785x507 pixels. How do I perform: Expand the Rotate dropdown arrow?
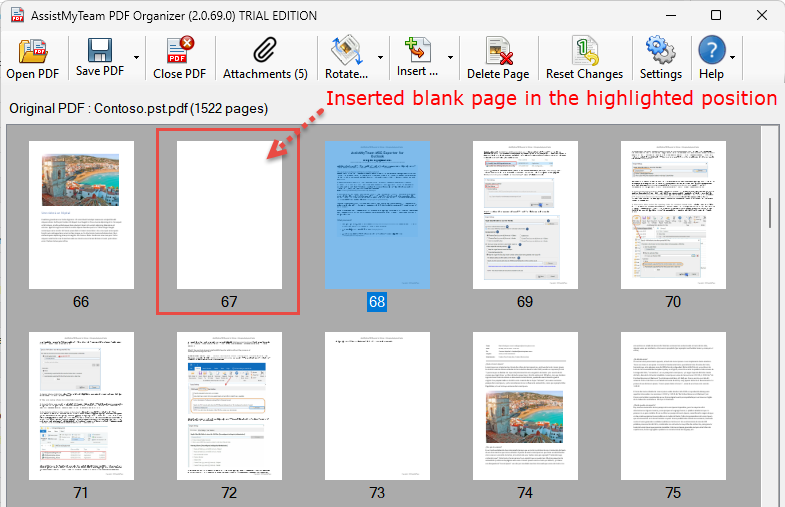(381, 58)
